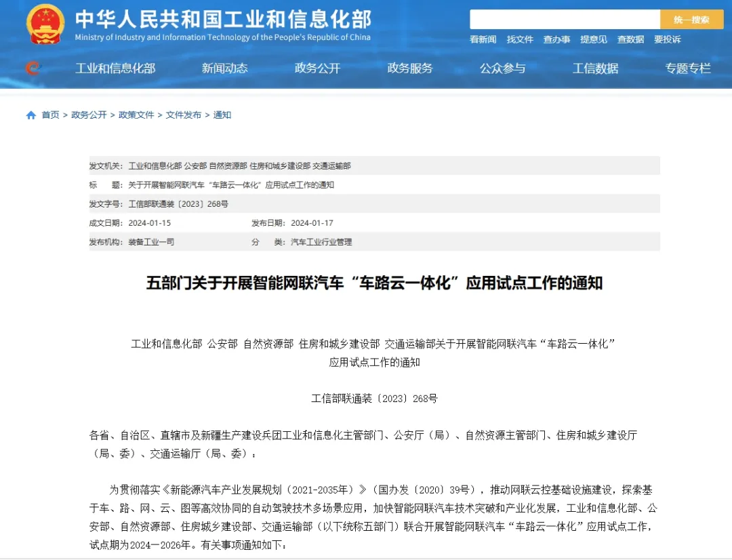Go to 政务公开 in the breadcrumb
Image resolution: width=732 pixels, height=560 pixels.
pyautogui.click(x=89, y=115)
